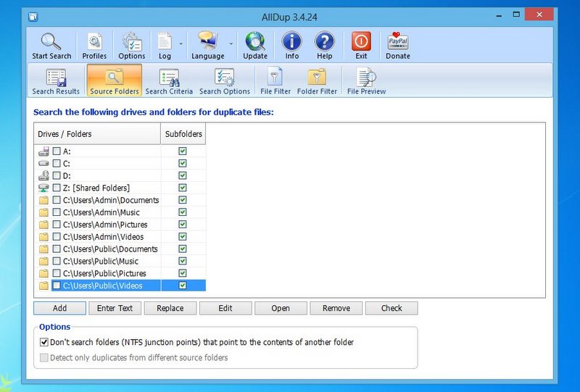Select the Source Folders tab
The image size is (580, 392).
pyautogui.click(x=115, y=80)
